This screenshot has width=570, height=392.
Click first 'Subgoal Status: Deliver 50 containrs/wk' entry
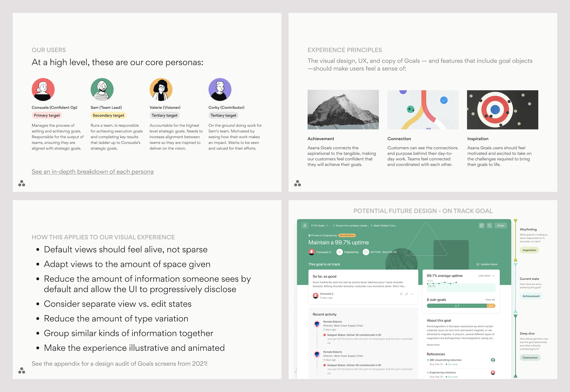pos(354,335)
